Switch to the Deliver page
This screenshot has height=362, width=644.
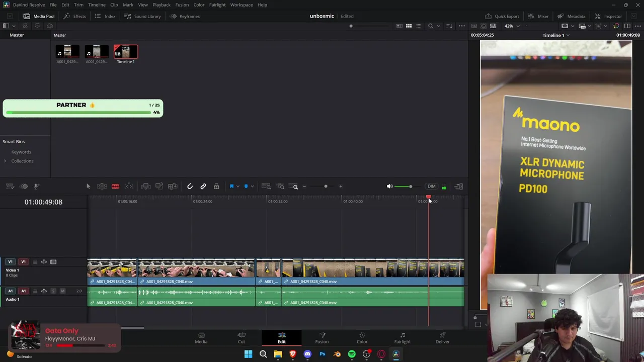point(443,338)
